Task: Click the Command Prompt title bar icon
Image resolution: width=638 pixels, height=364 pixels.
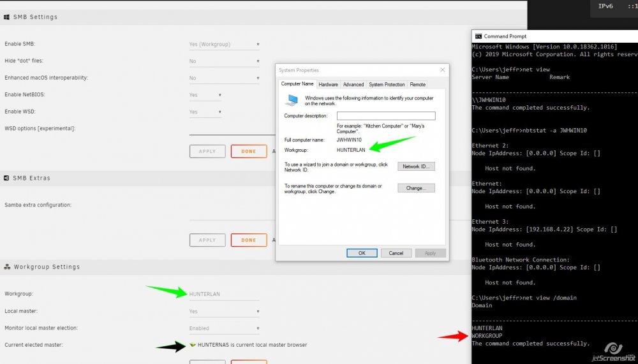Action: click(478, 36)
